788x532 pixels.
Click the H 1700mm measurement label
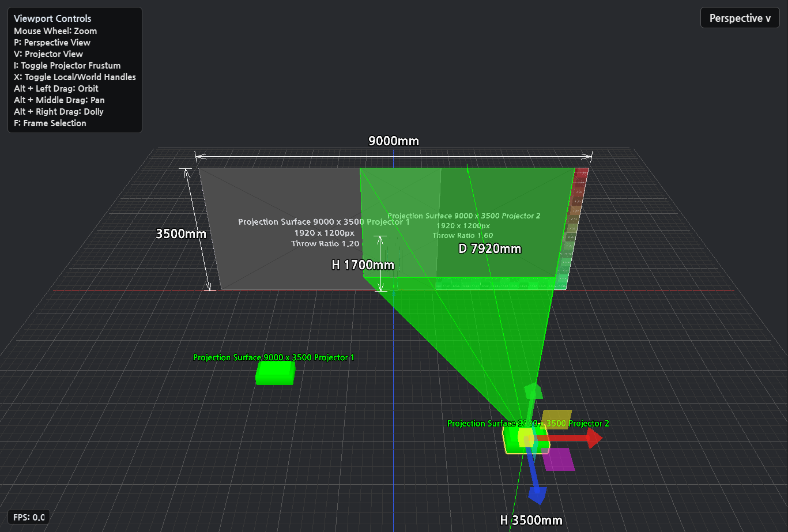click(363, 265)
